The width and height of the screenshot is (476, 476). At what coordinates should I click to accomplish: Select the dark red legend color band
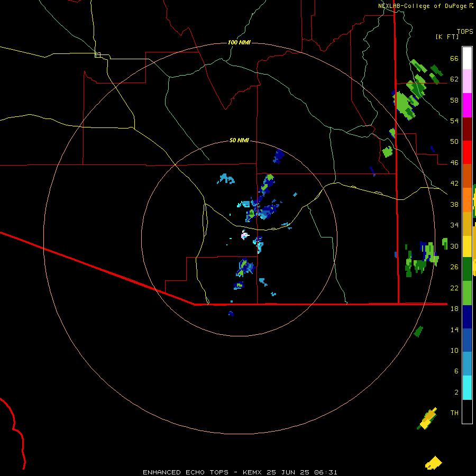pyautogui.click(x=467, y=129)
